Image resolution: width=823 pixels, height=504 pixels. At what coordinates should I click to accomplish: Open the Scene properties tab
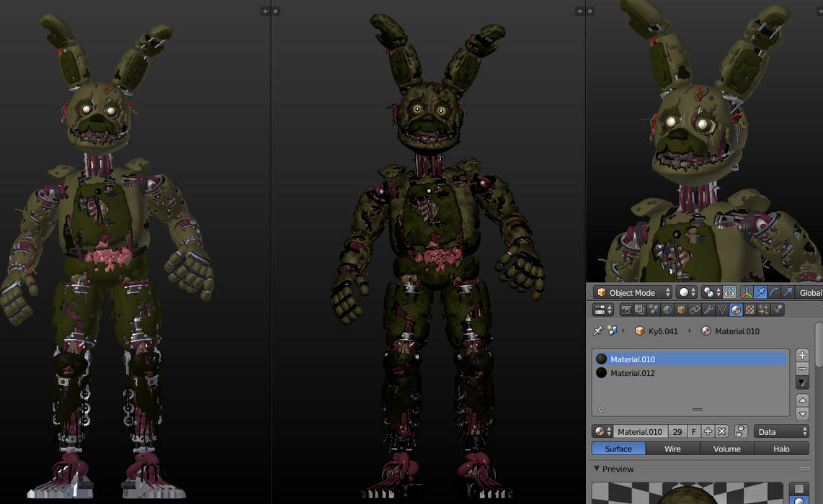click(654, 310)
